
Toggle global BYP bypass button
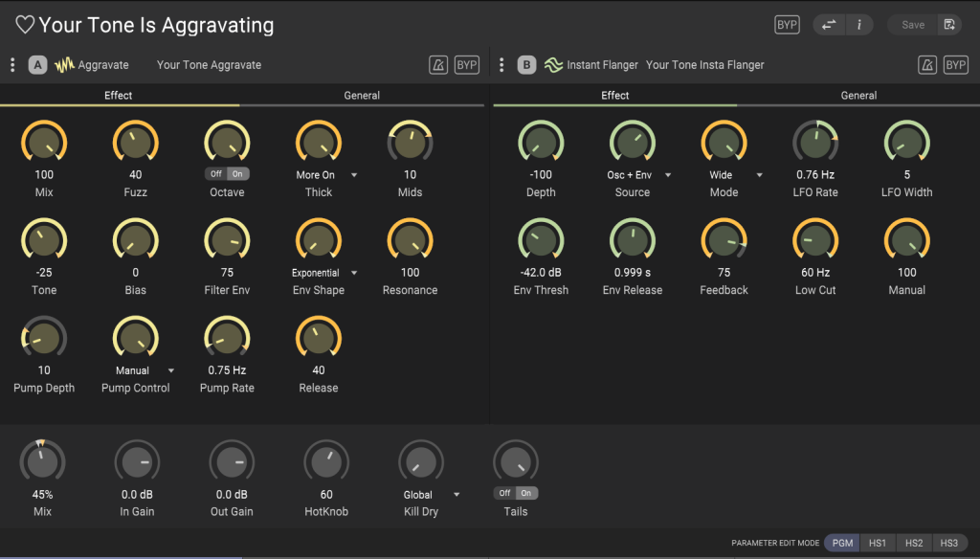click(x=787, y=25)
